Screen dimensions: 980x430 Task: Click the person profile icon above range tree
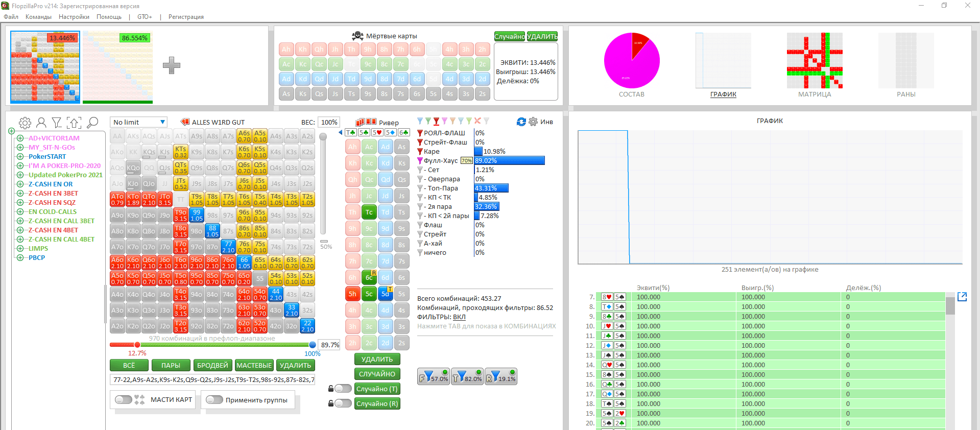coord(41,123)
